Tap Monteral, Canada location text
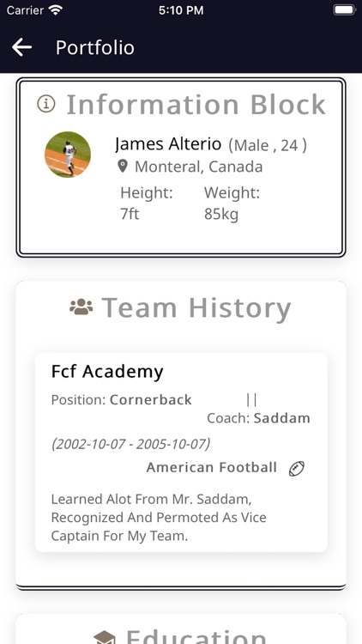 coord(199,167)
